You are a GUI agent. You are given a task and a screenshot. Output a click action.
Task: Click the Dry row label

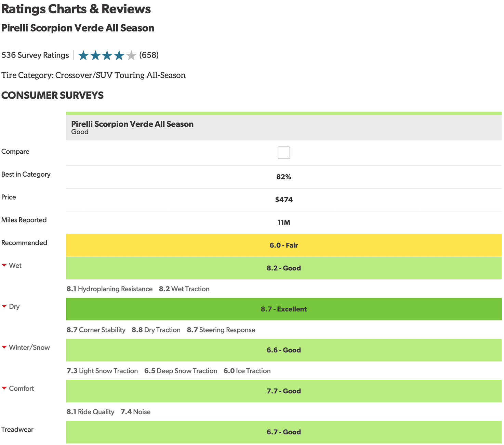tap(14, 306)
